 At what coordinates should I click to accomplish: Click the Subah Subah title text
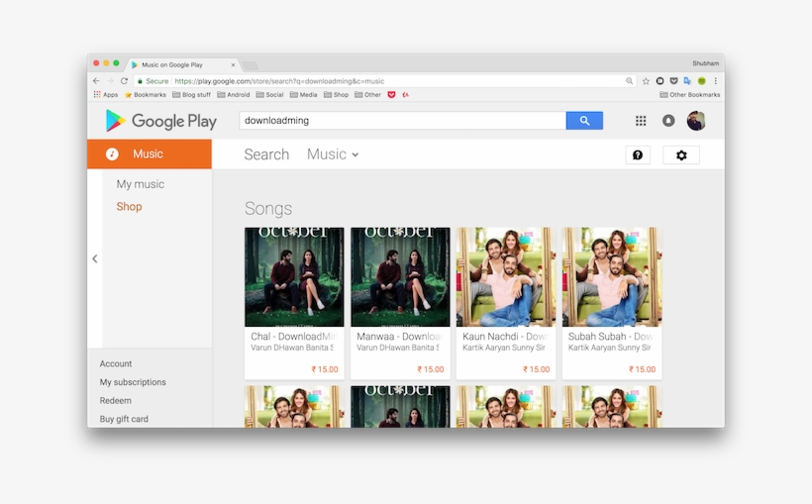click(x=612, y=337)
